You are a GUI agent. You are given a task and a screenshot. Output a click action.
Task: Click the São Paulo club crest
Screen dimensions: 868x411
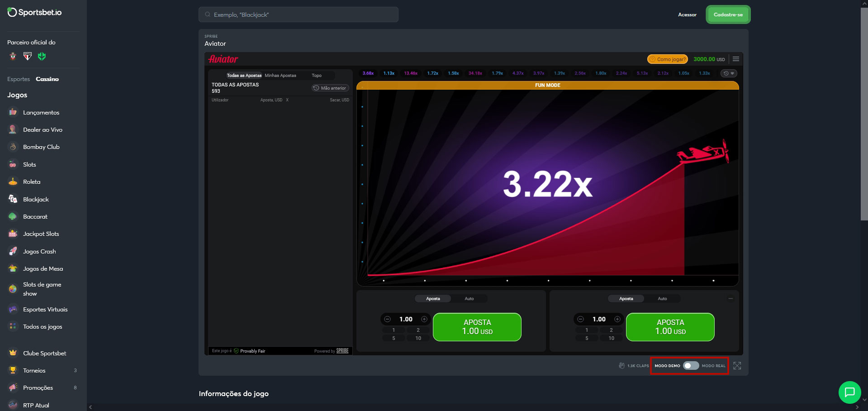point(27,56)
